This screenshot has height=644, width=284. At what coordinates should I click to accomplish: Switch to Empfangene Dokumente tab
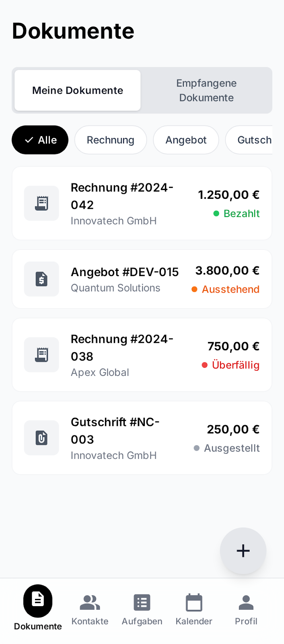click(206, 91)
